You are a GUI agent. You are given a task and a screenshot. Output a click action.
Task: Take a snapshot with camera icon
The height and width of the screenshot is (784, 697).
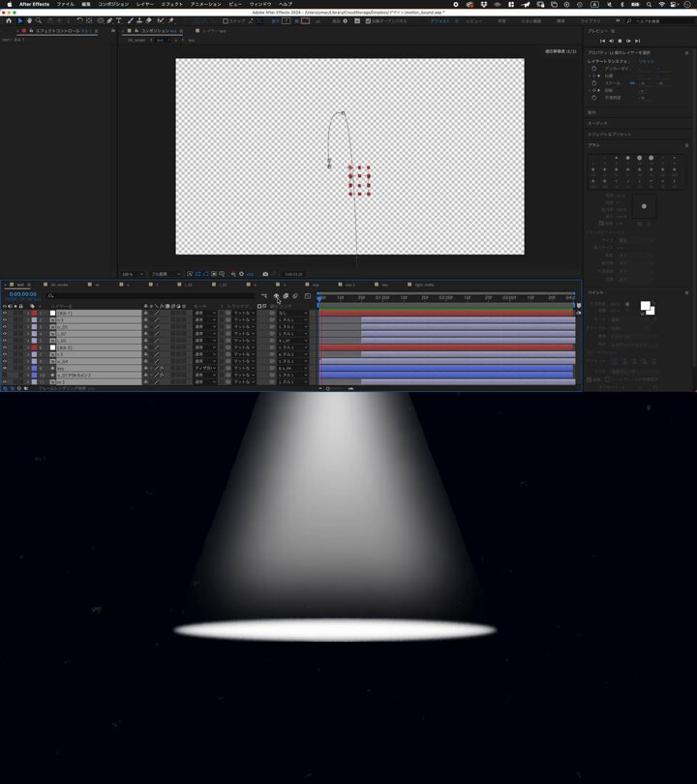click(x=265, y=274)
